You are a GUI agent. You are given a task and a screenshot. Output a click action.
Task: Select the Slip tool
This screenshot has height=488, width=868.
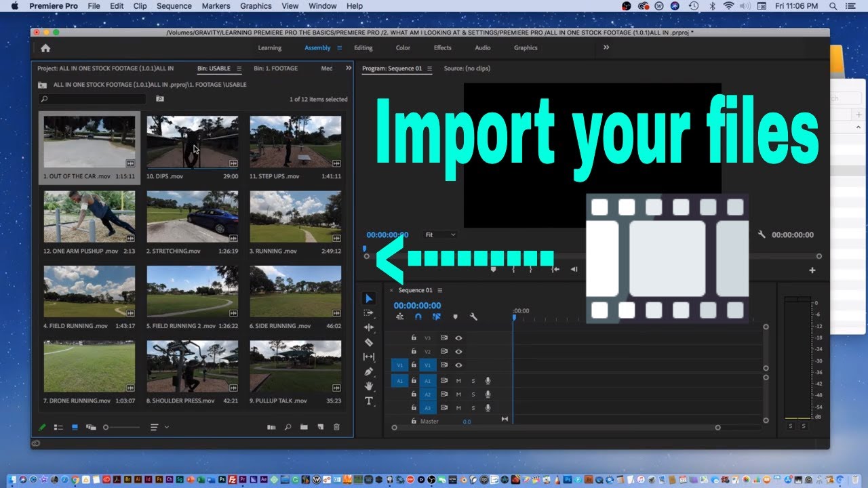pyautogui.click(x=369, y=357)
